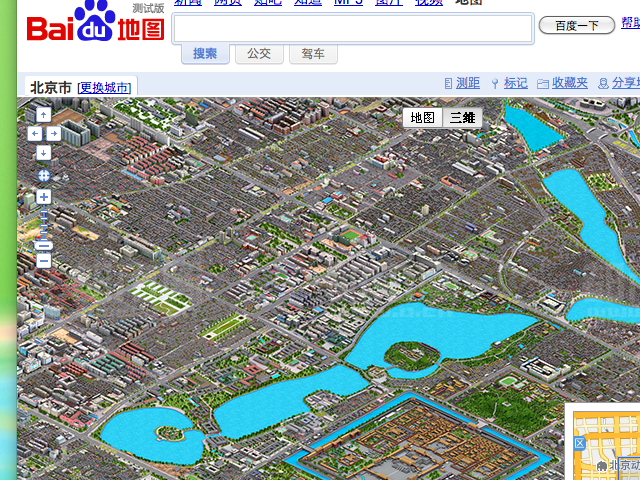Image resolution: width=640 pixels, height=480 pixels.
Task: Click the zoom slider handle
Action: tap(44, 246)
